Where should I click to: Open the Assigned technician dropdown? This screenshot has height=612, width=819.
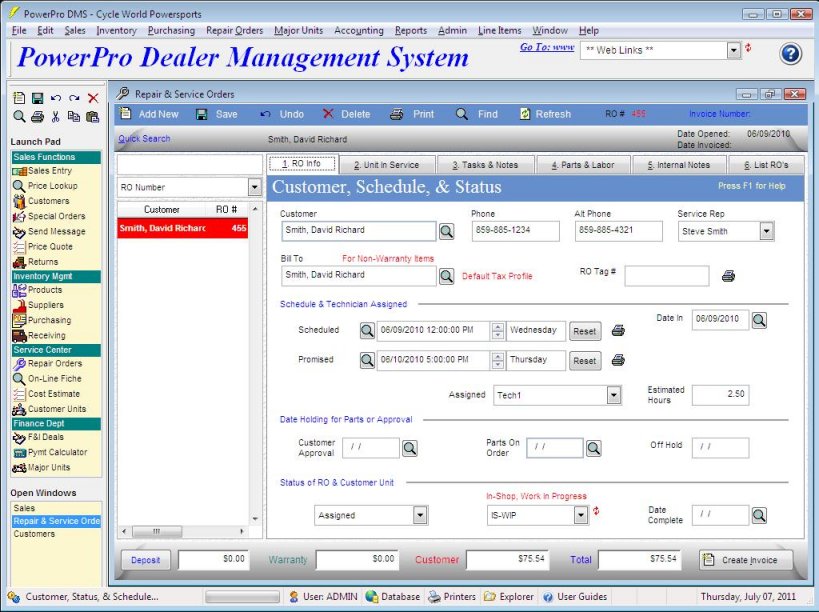[x=614, y=396]
